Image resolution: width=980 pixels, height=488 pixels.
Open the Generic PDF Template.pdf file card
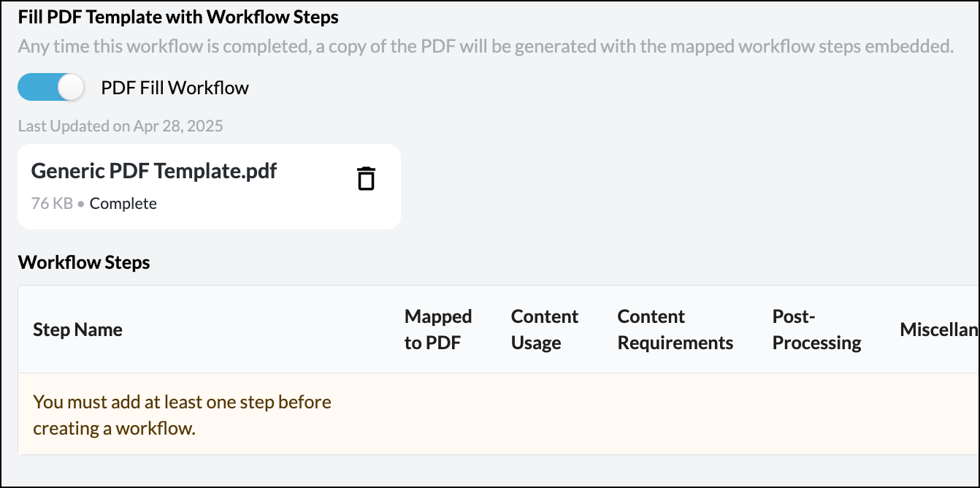(209, 186)
